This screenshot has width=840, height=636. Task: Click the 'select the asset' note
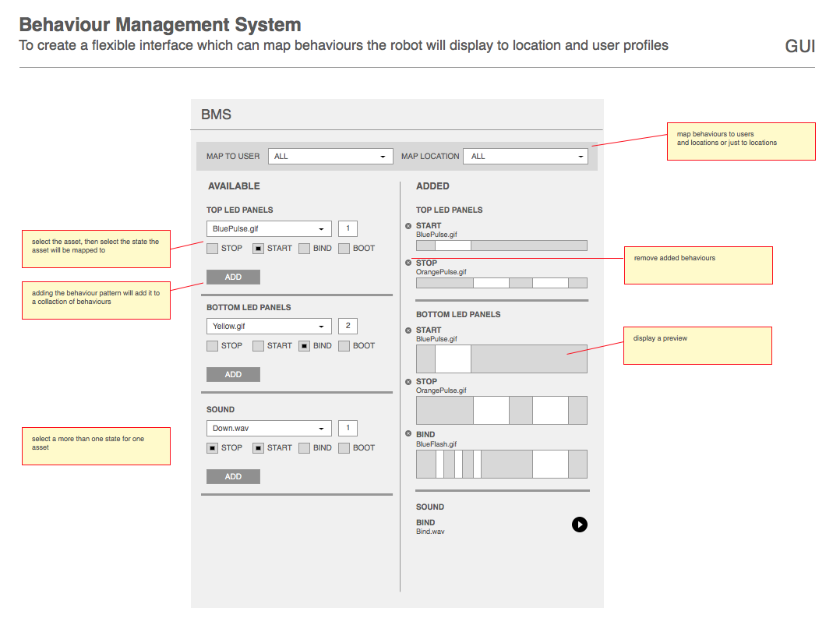96,249
